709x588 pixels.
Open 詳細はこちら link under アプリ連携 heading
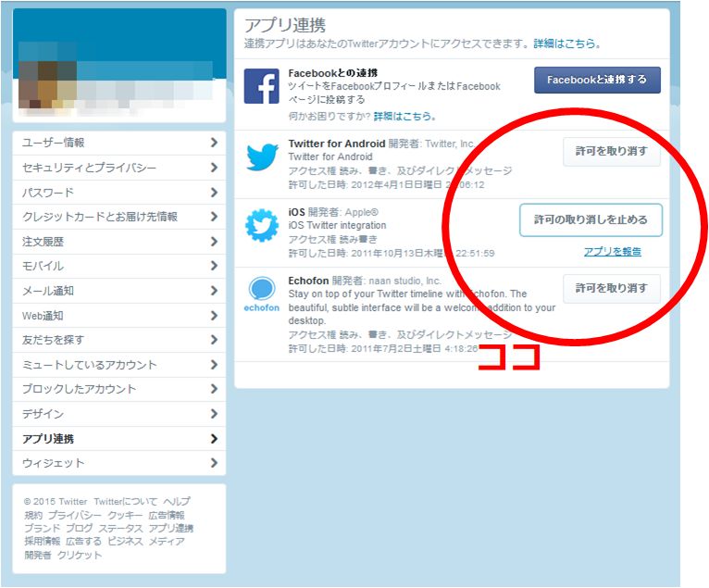point(566,44)
